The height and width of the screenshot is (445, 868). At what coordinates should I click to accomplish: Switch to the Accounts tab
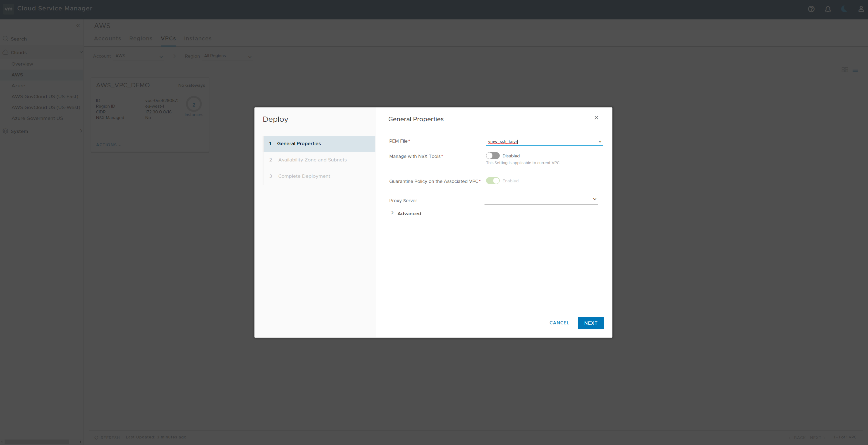click(x=107, y=38)
